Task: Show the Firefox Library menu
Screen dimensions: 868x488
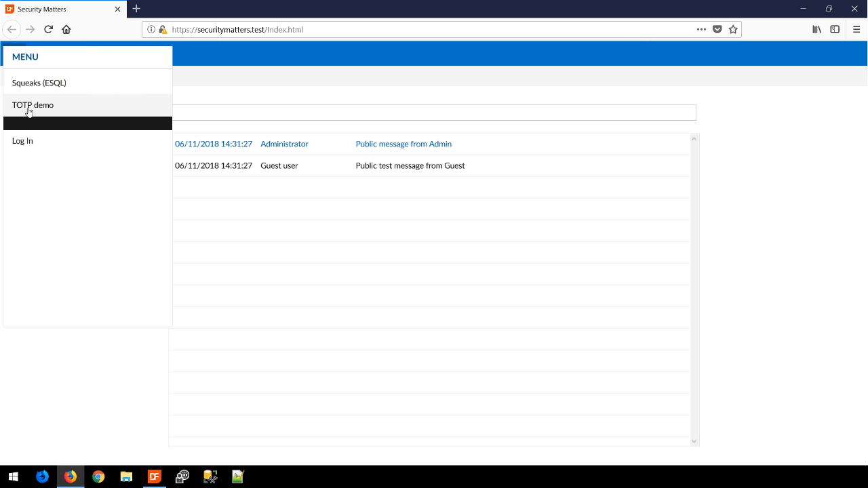Action: (817, 29)
